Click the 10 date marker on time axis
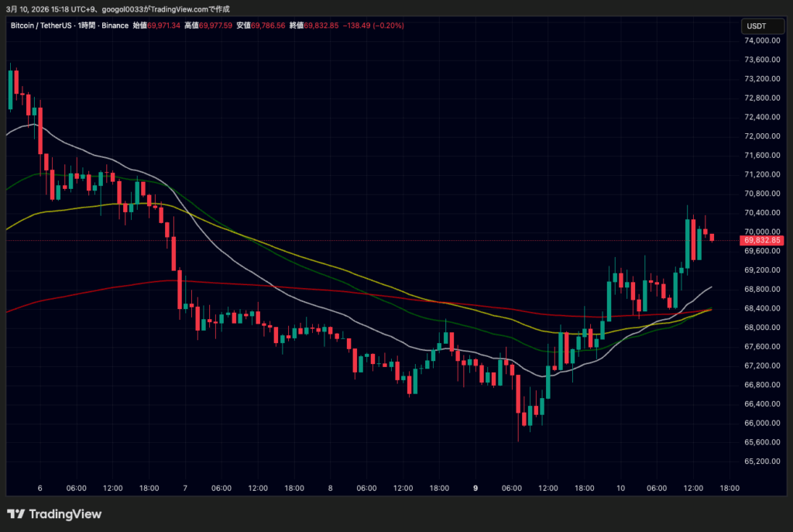Screen dimensions: 793x532 tap(620, 489)
